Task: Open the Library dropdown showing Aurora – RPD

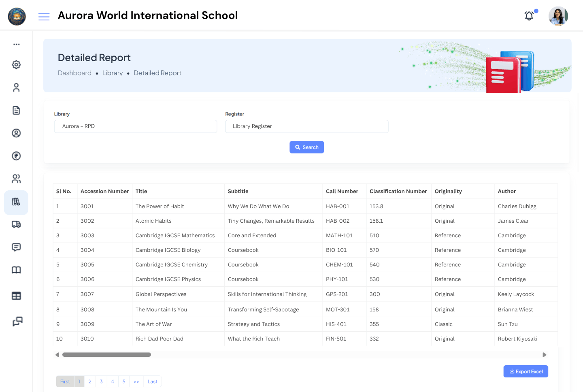Action: [x=136, y=126]
